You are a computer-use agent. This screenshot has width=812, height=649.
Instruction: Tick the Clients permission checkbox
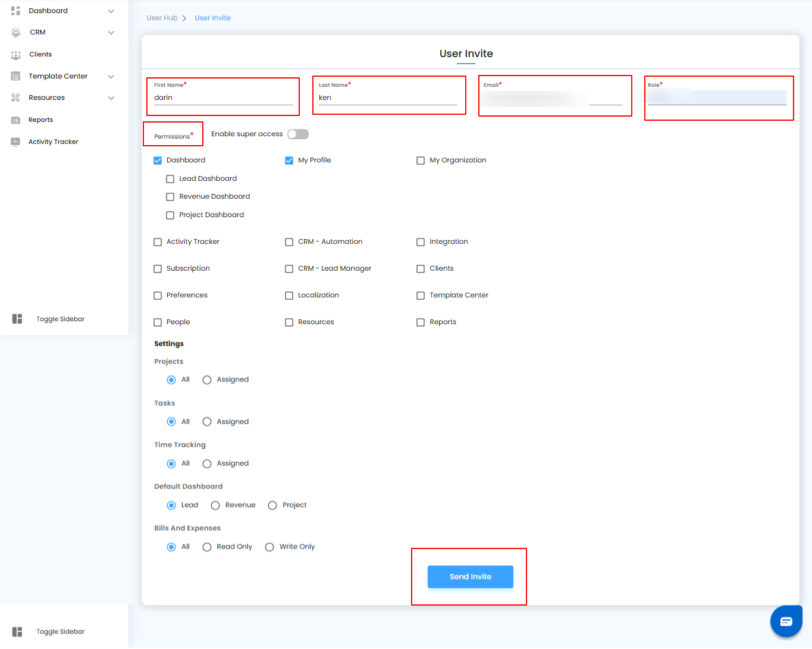click(421, 269)
